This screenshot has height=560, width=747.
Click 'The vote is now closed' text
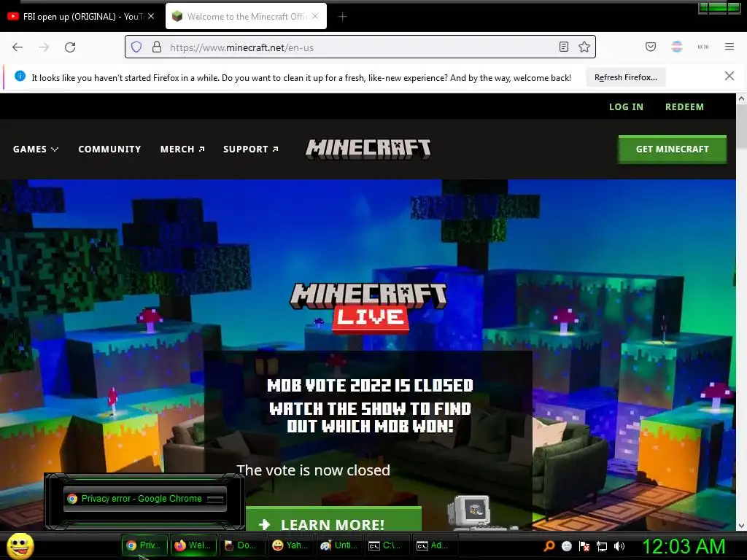point(314,470)
